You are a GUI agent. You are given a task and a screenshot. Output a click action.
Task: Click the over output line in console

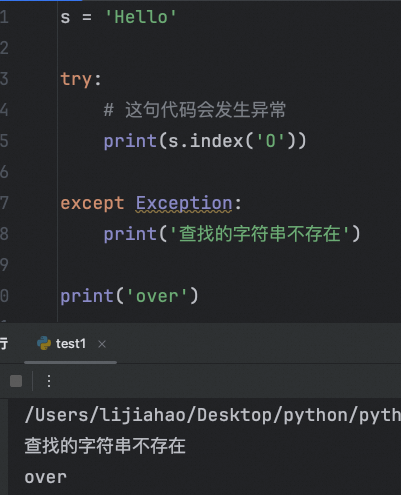point(46,477)
